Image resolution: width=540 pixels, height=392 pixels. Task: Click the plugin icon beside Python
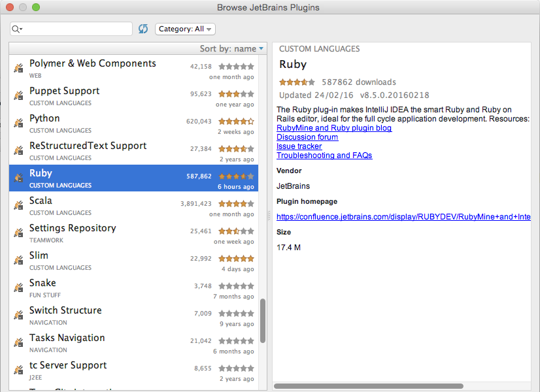coord(18,123)
